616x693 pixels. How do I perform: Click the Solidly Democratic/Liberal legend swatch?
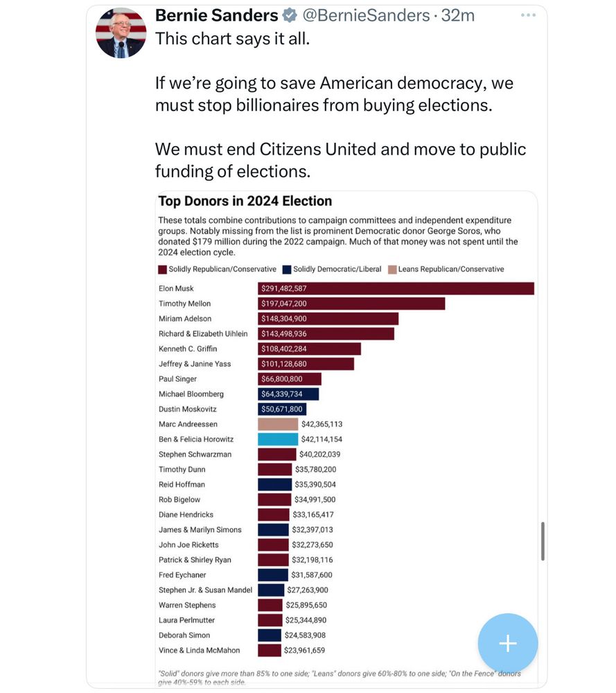point(286,269)
